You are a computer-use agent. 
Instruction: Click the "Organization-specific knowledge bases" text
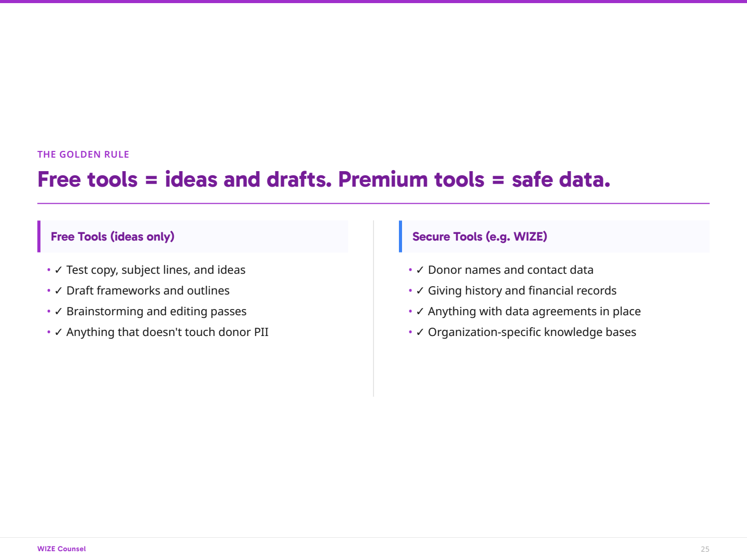pyautogui.click(x=532, y=332)
